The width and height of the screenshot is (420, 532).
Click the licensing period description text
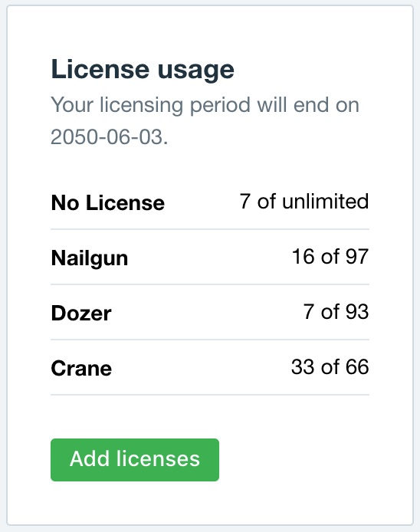click(205, 120)
